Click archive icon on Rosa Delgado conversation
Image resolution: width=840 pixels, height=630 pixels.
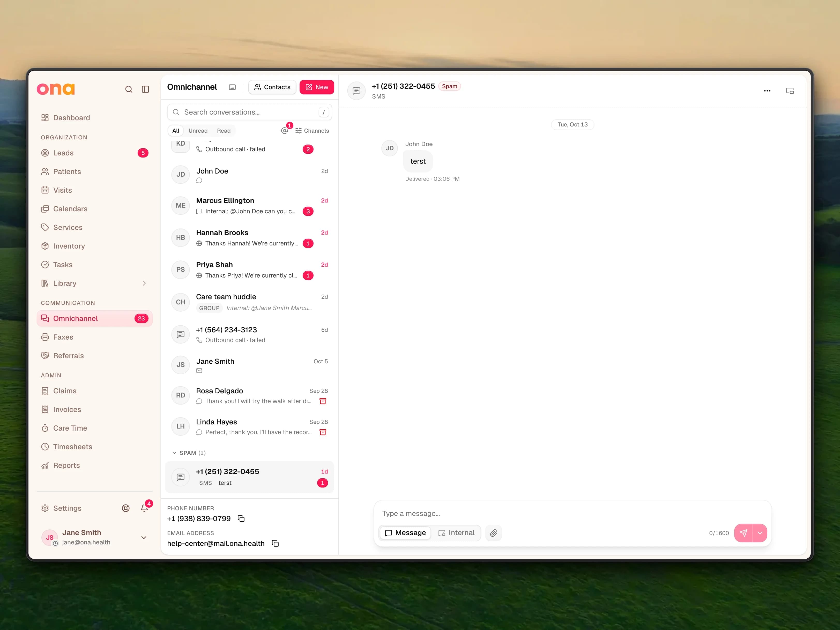pyautogui.click(x=323, y=401)
